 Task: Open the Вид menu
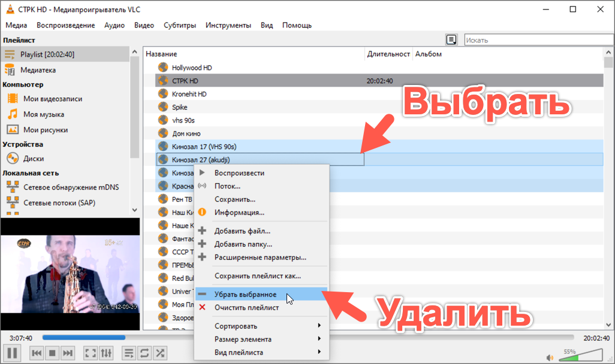coord(267,25)
